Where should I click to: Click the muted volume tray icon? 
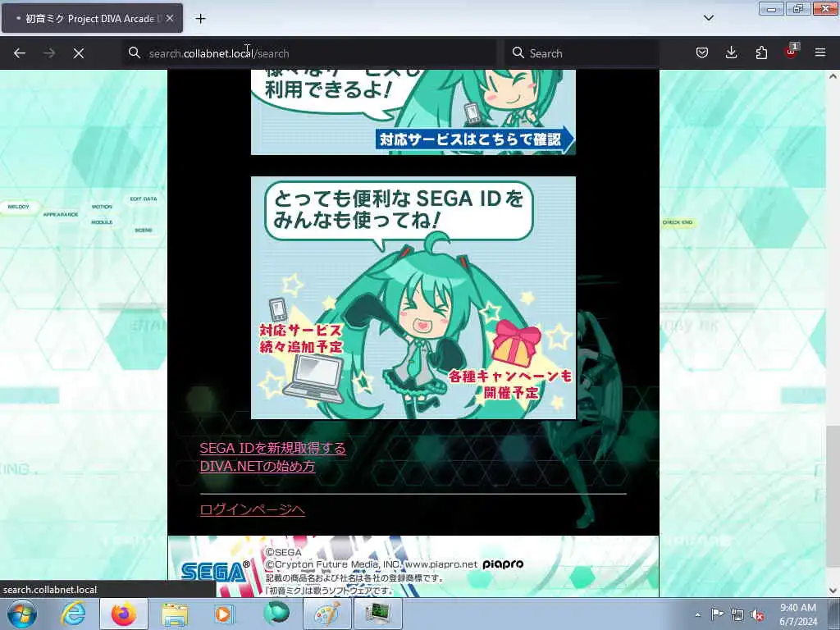[x=757, y=615]
